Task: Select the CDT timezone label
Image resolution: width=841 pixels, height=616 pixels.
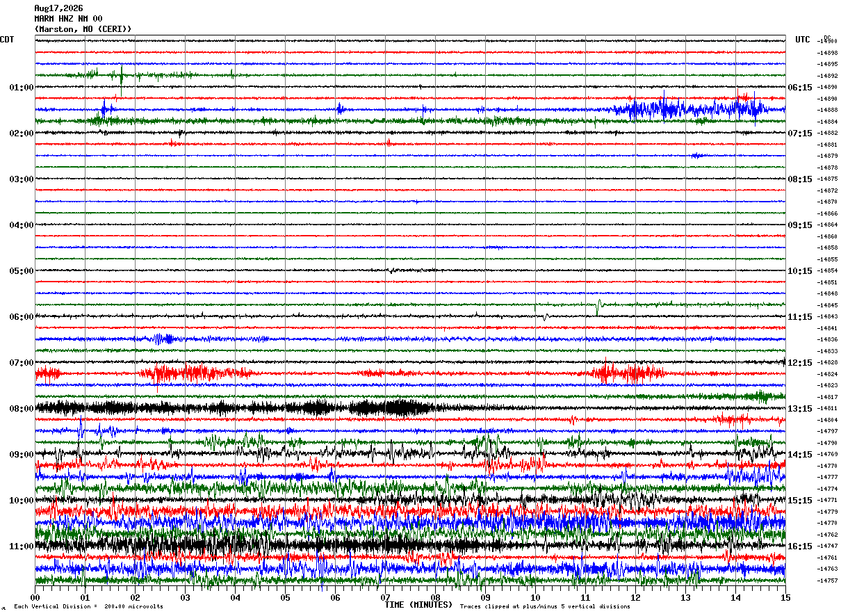Action: click(7, 40)
